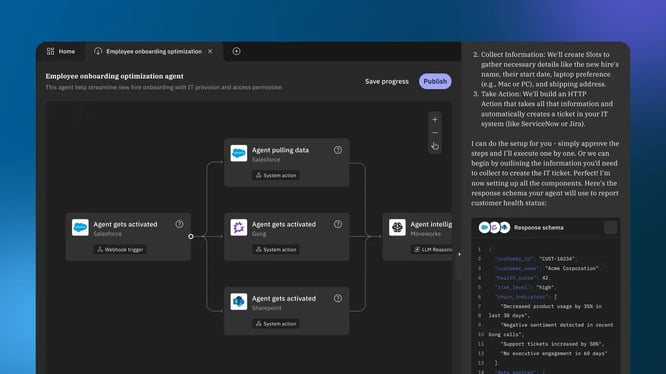
Task: Click System action tag on Agent pulling data
Action: coord(276,175)
